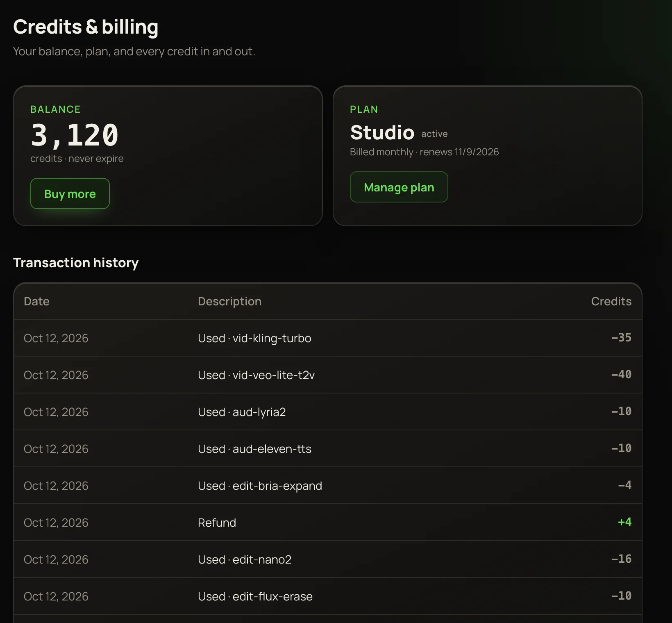The image size is (672, 623).
Task: Click the date in the vid-kling-turbo row
Action: (56, 338)
